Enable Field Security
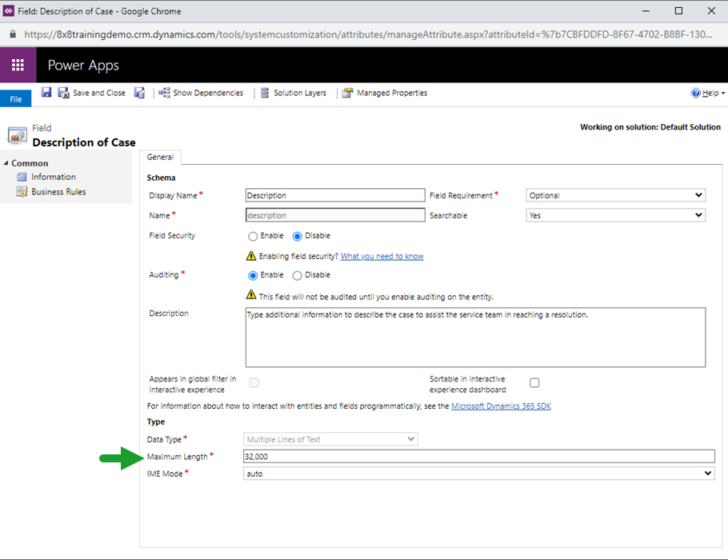 (254, 235)
